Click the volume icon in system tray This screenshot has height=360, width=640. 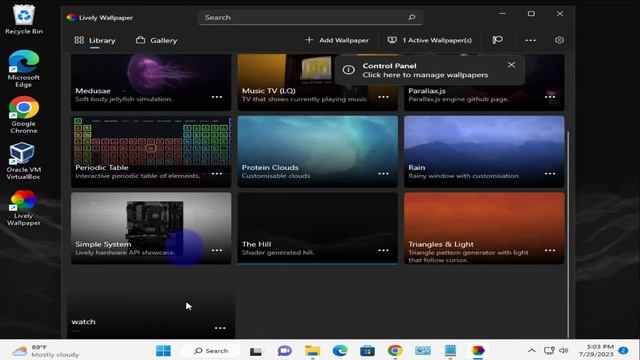point(564,351)
